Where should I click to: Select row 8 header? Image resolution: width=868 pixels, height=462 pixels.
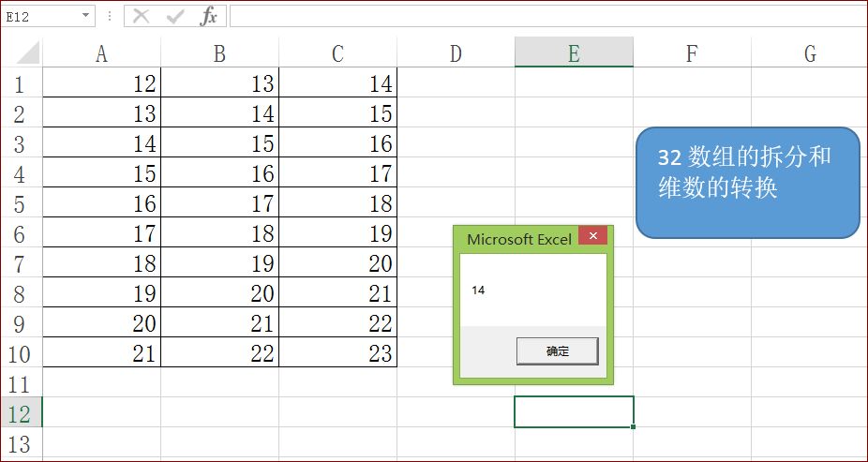[x=22, y=292]
